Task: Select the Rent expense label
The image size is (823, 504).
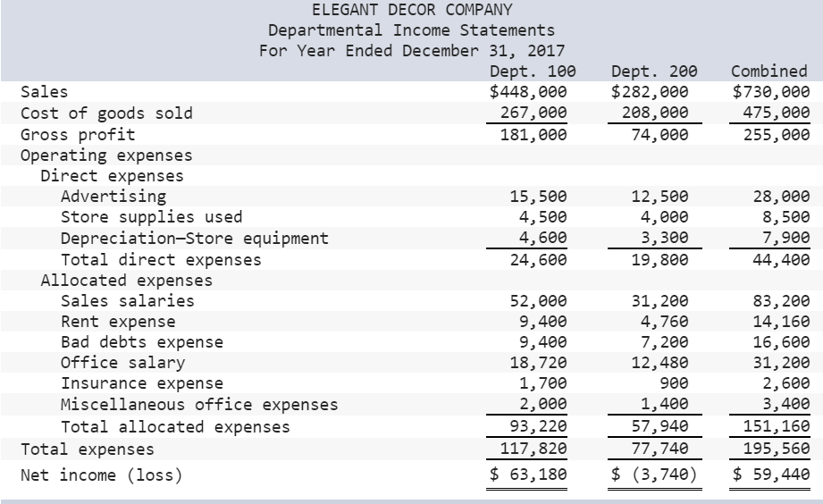Action: [x=118, y=322]
